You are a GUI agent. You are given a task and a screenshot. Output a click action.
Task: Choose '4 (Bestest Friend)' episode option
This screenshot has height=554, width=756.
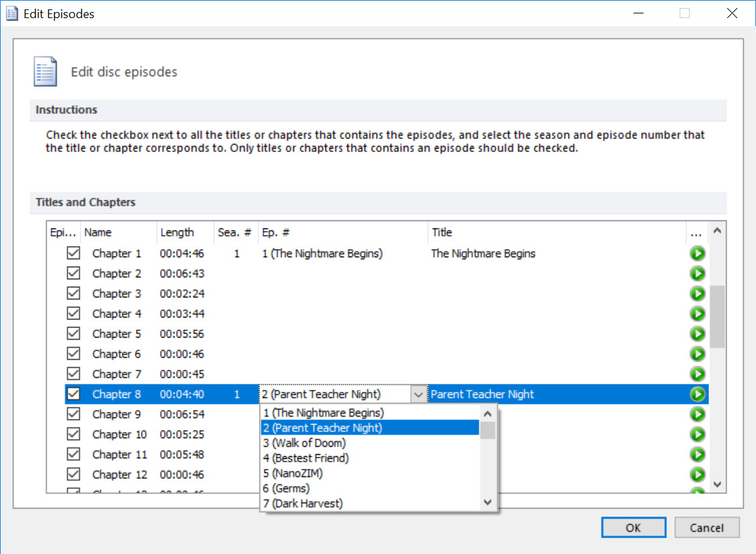pos(370,458)
